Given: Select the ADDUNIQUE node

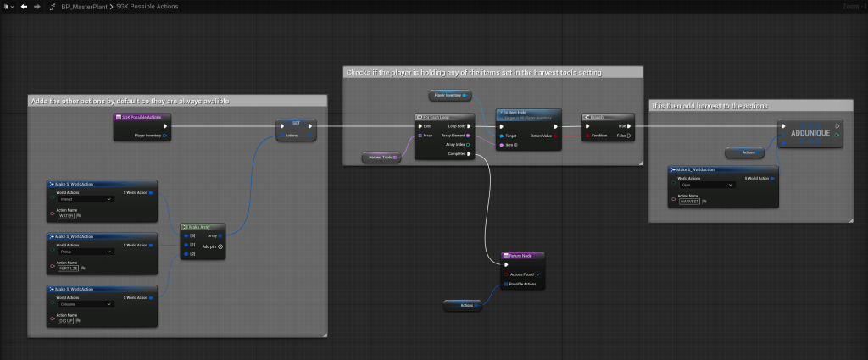Looking at the screenshot, I should 810,134.
